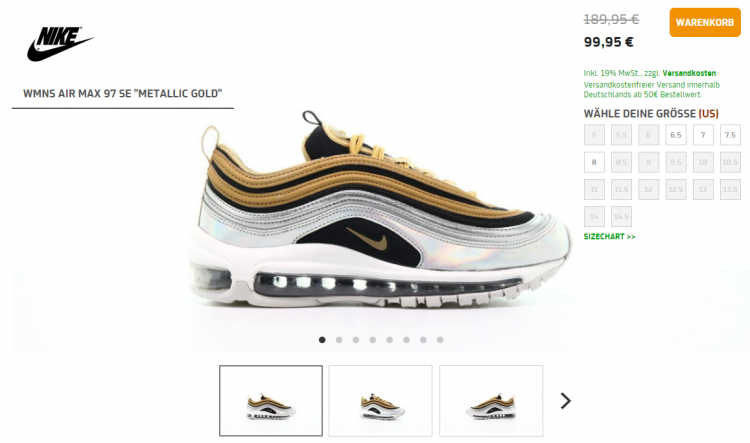
Task: Select third shoe thumbnail
Action: [x=491, y=401]
